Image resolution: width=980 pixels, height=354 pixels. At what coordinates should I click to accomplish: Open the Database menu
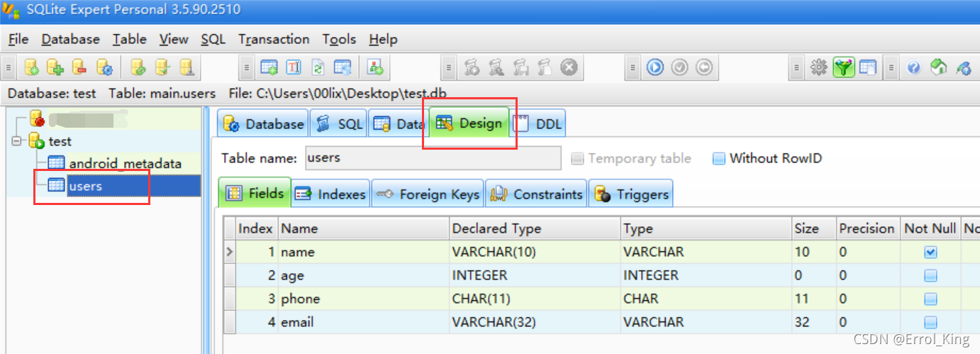(x=70, y=39)
